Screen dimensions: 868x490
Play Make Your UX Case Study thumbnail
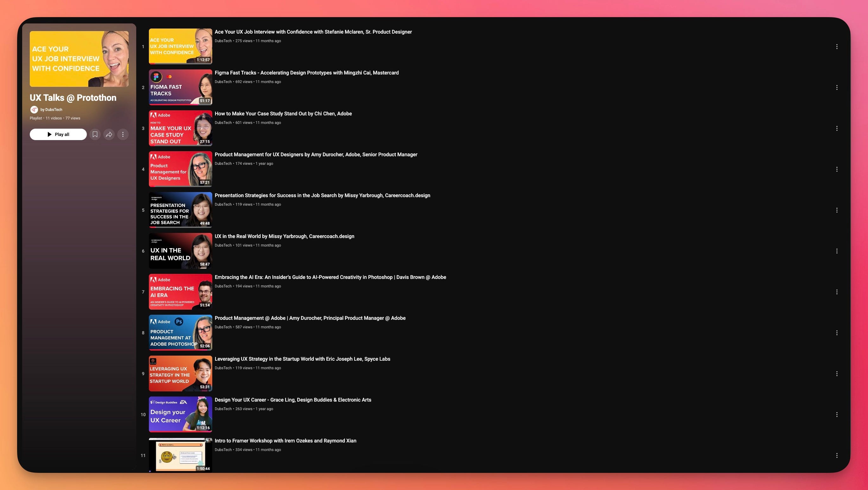coord(181,128)
